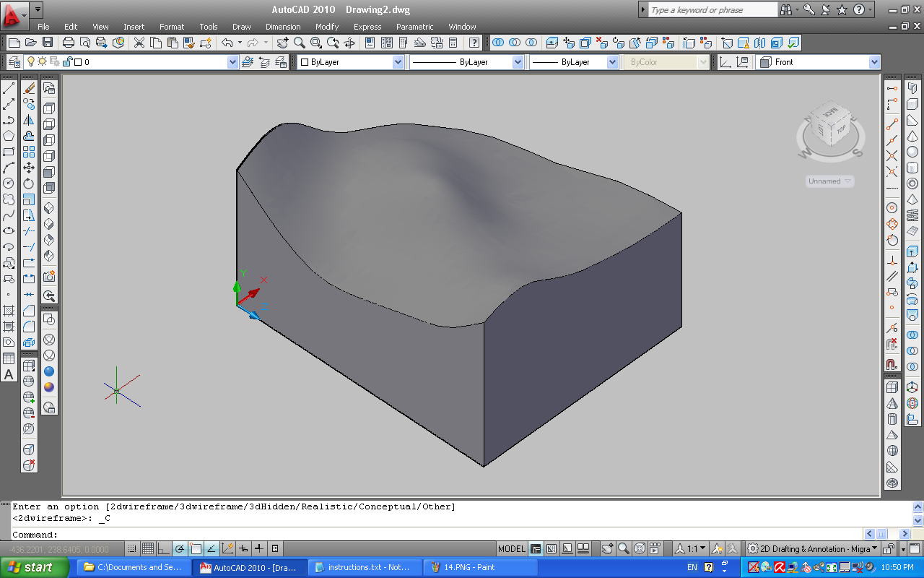Select the Line tool in the Draw toolbar
The height and width of the screenshot is (578, 924).
click(x=9, y=88)
